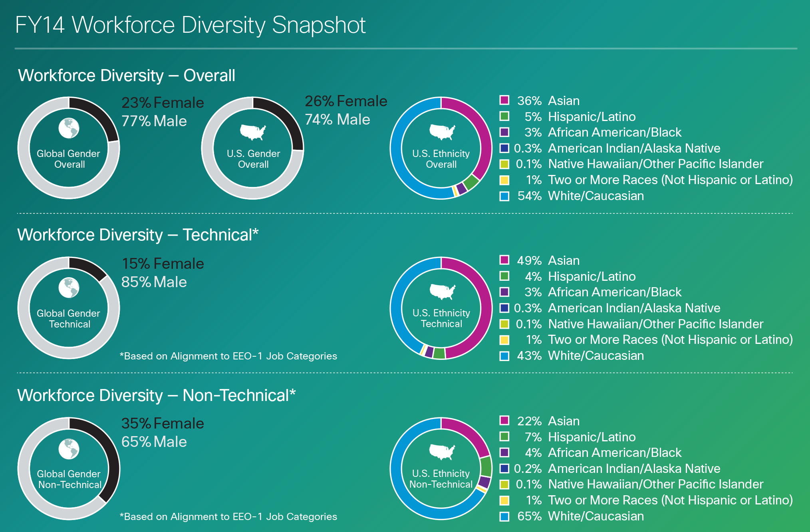Click the US map icon in U.S. Ethnicity Overall chart

[442, 132]
